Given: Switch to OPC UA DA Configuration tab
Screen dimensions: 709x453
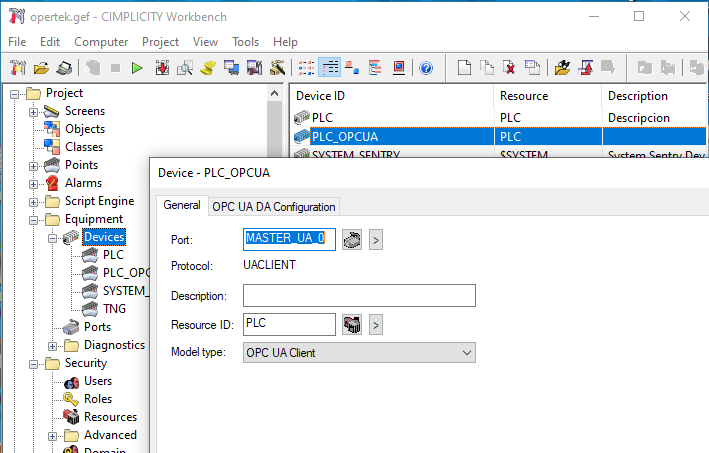Looking at the screenshot, I should (x=274, y=207).
